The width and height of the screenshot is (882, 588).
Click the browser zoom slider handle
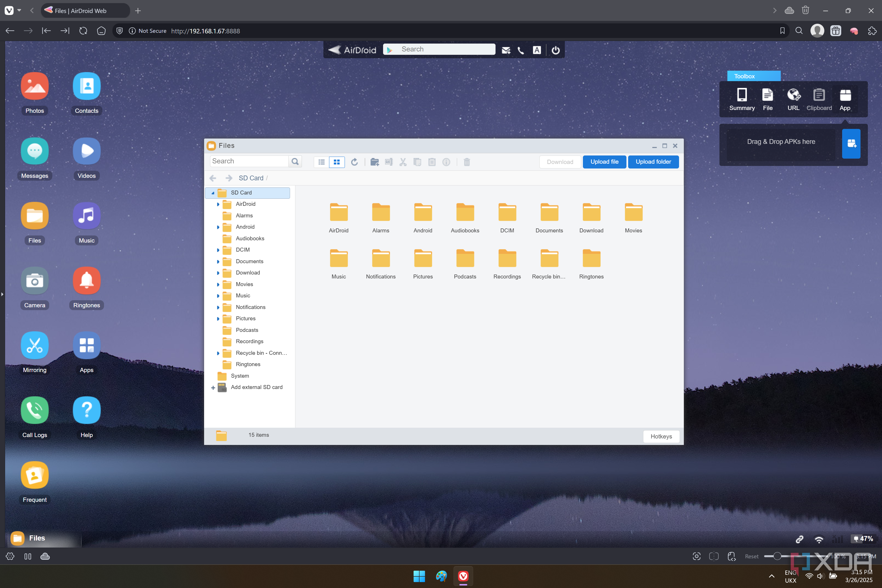click(x=777, y=556)
